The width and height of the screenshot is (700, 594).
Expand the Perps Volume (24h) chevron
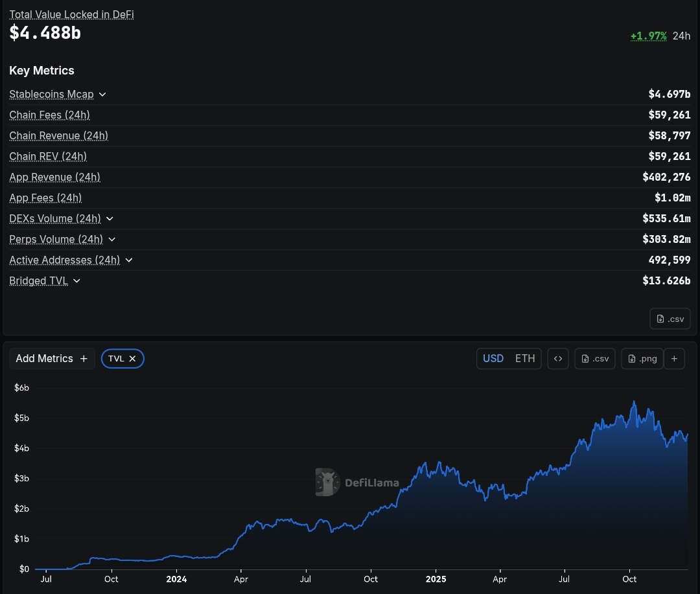click(111, 240)
